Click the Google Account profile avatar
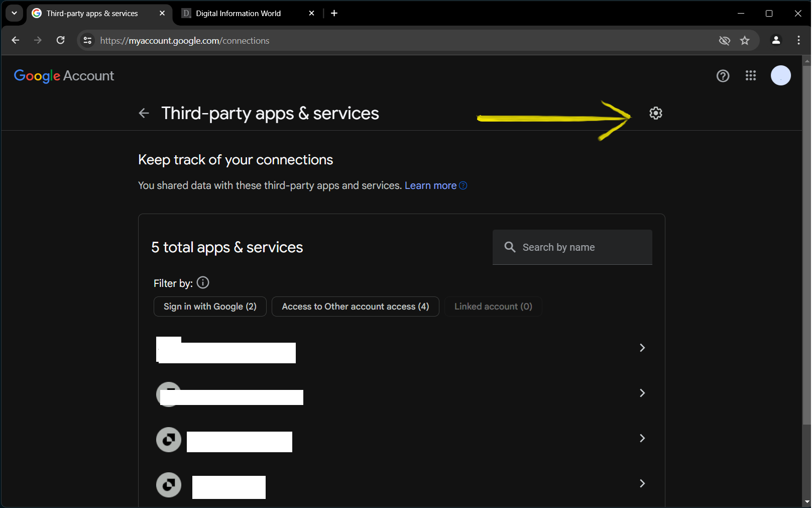 780,75
